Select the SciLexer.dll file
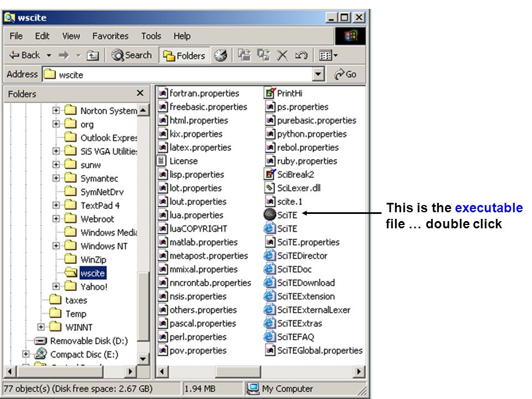 click(293, 188)
